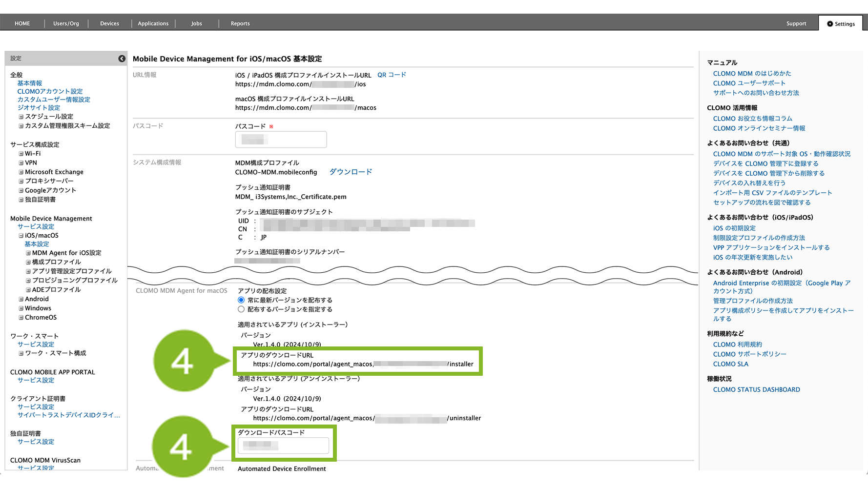Expand Microsoft Exchange node

click(21, 172)
